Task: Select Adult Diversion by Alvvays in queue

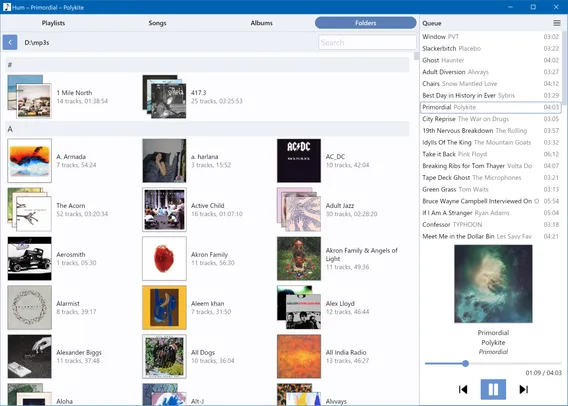Action: (490, 72)
